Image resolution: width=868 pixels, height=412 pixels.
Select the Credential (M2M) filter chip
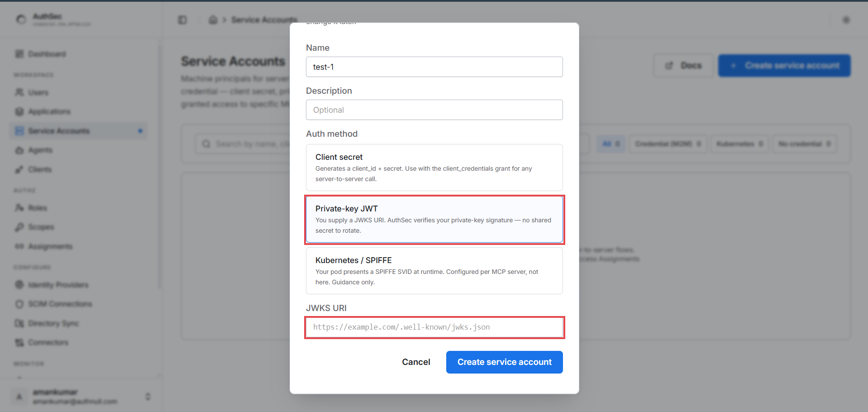[668, 144]
